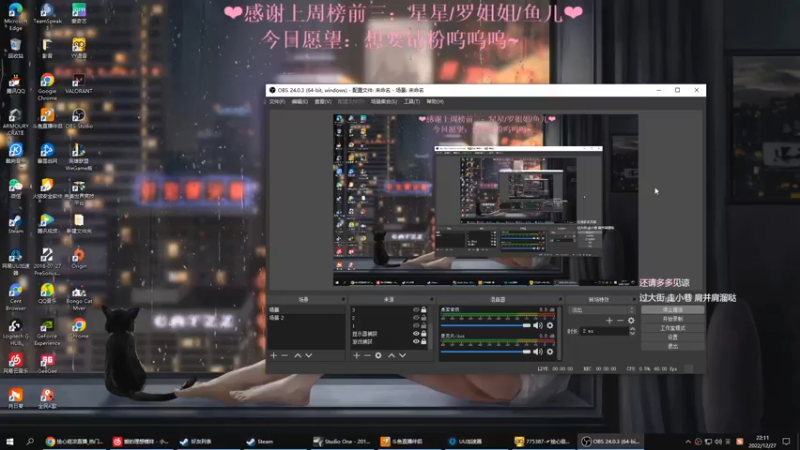Increase transition duration with up arrow
800x450 pixels.
[x=632, y=329]
